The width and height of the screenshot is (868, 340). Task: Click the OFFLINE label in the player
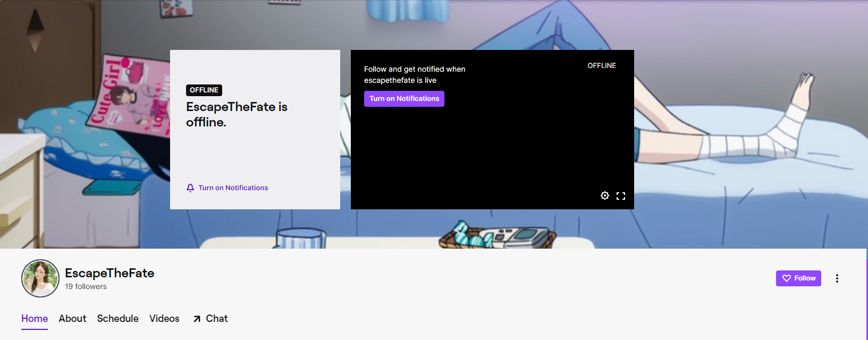point(602,66)
